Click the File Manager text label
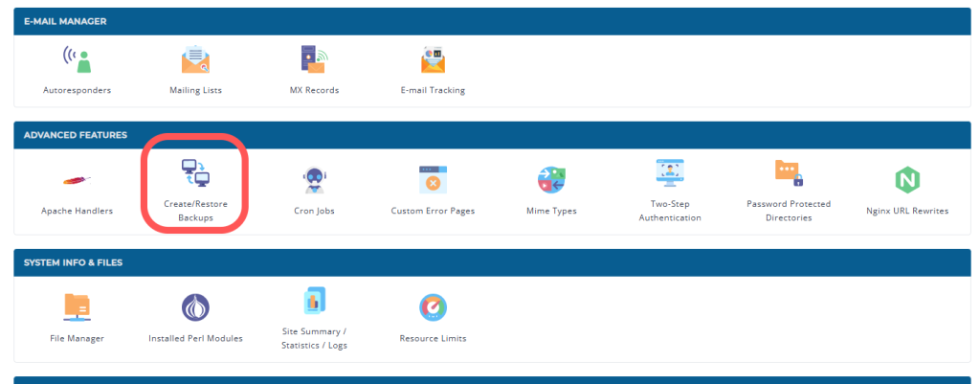This screenshot has width=980, height=384. pos(77,338)
